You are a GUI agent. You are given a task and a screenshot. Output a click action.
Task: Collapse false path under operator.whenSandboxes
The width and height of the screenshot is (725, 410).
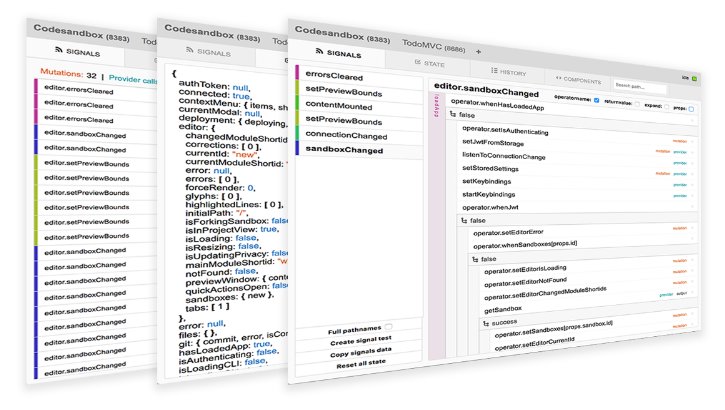coord(485,259)
